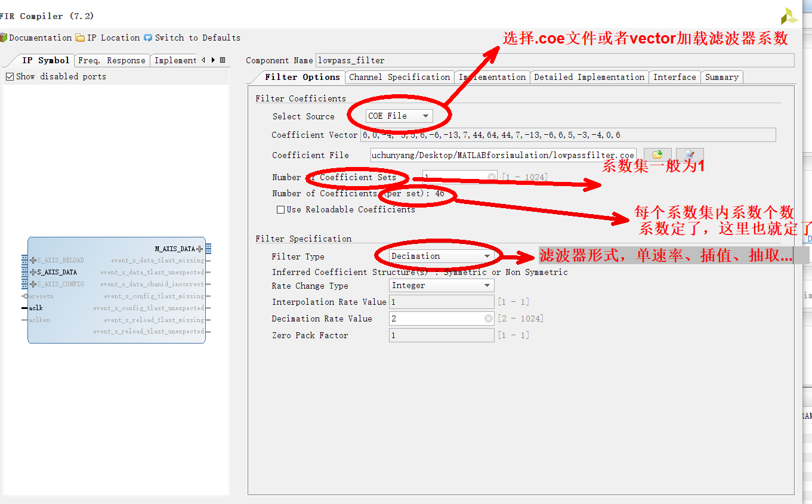Click event_s_reload_tlast_unexpected port label

click(x=149, y=331)
